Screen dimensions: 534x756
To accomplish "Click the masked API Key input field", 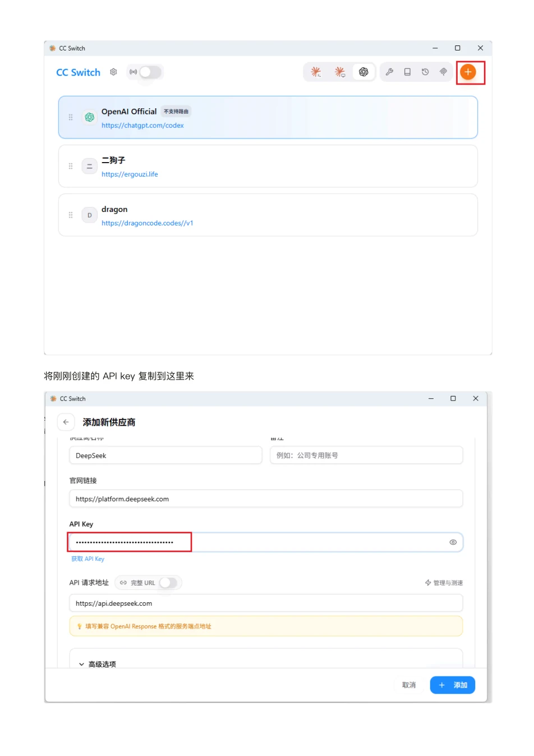I will pos(266,542).
